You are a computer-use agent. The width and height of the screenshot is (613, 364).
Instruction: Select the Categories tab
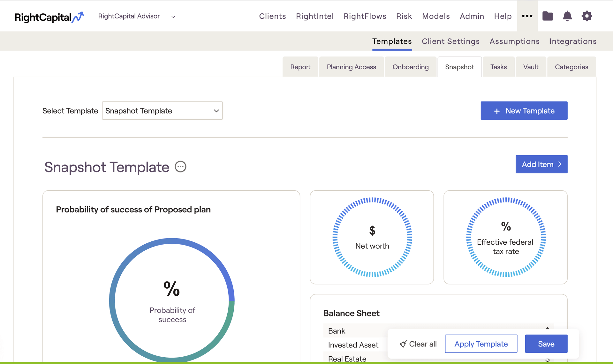click(x=571, y=67)
